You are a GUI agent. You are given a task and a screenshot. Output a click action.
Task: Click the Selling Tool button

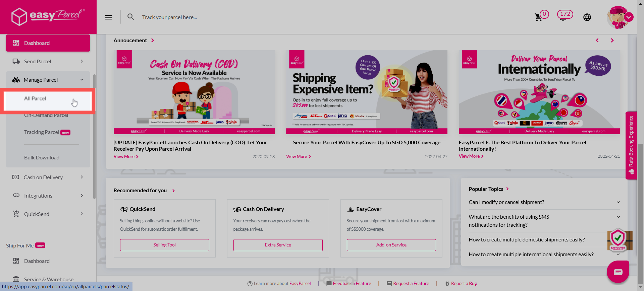(x=165, y=245)
